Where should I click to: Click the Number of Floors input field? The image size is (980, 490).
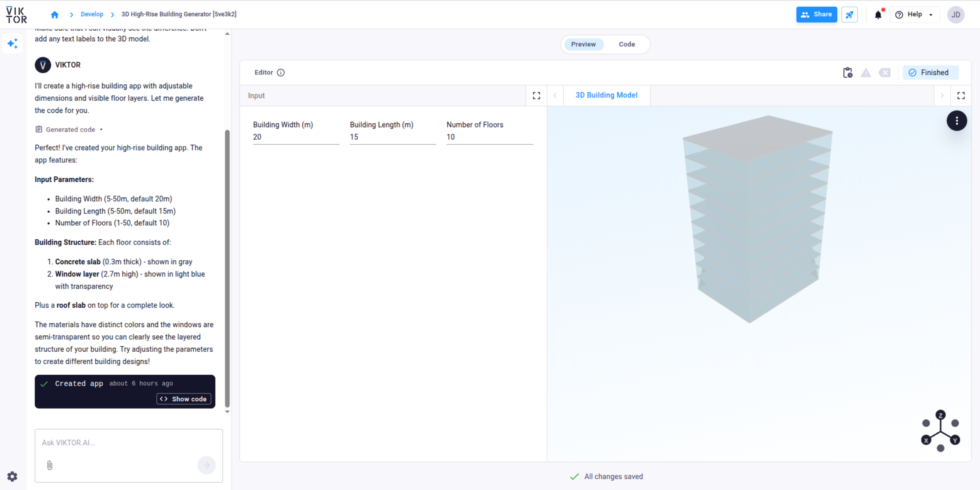point(489,137)
